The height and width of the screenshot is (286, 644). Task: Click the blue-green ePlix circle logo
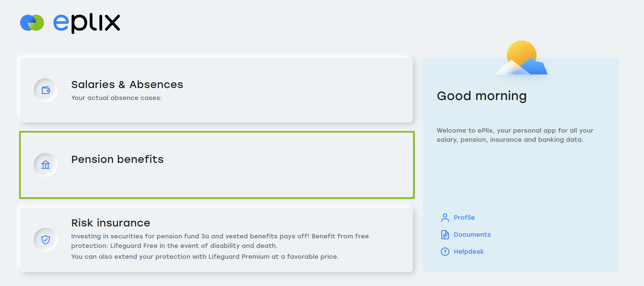click(x=32, y=23)
